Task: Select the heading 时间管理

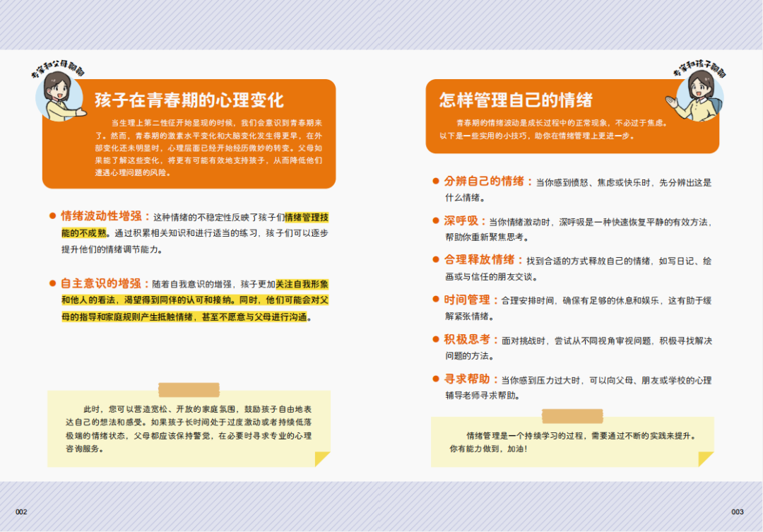Action: [x=467, y=300]
